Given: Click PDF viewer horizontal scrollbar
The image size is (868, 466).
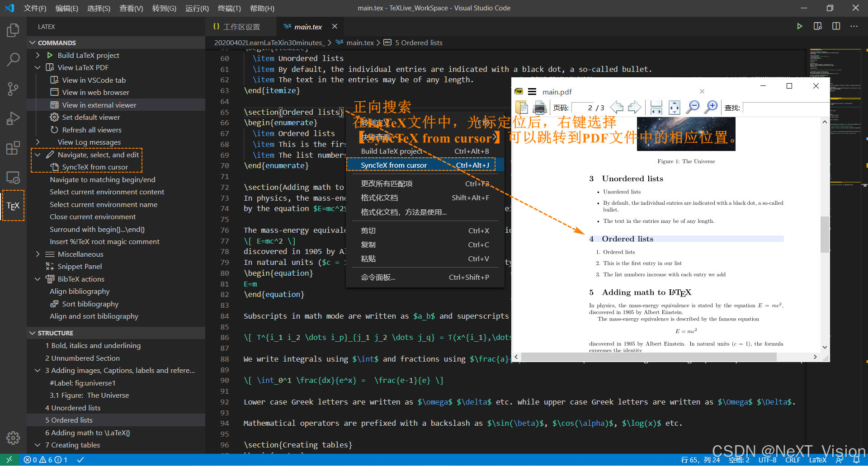Looking at the screenshot, I should pyautogui.click(x=649, y=357).
